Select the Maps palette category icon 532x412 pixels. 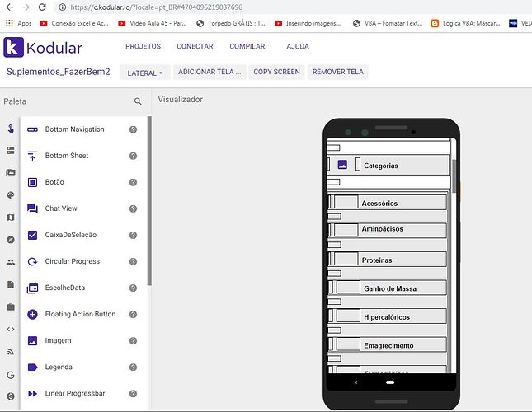(x=11, y=218)
